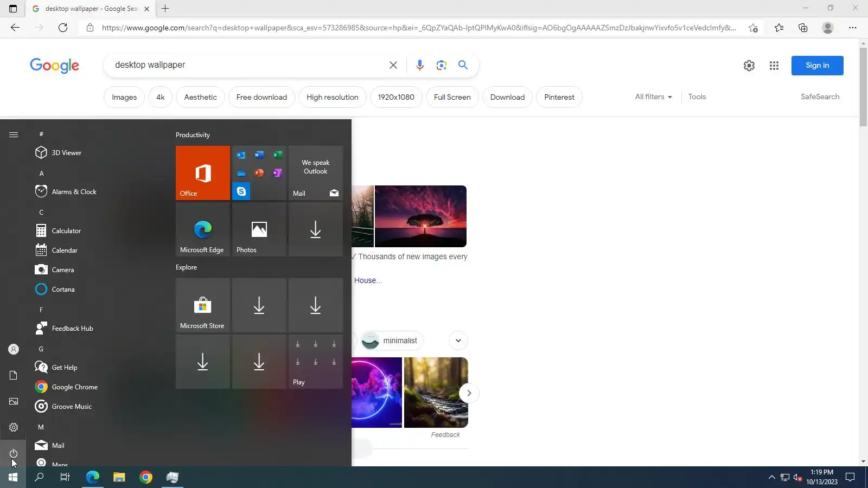Go back to the previous page
868x488 pixels.
15,28
